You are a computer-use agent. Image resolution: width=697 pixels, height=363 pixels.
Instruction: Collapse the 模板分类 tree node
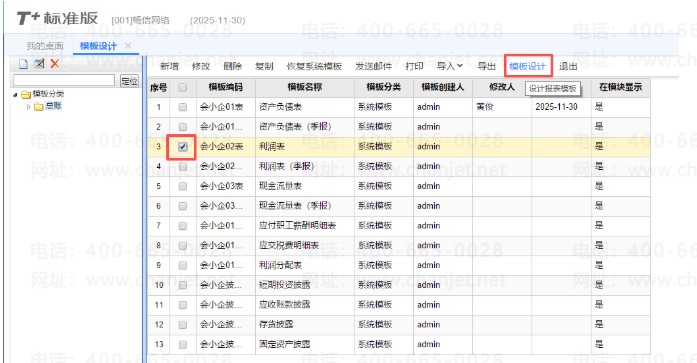16,94
